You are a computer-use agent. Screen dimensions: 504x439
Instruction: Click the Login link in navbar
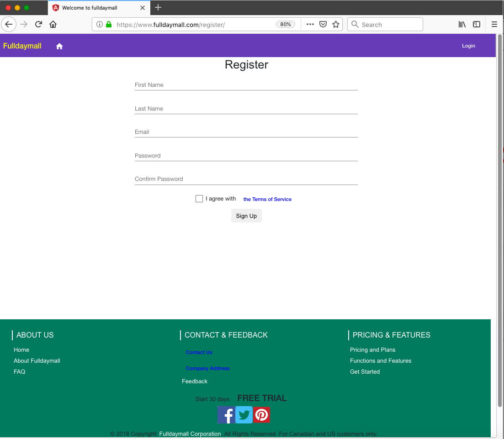[x=468, y=46]
